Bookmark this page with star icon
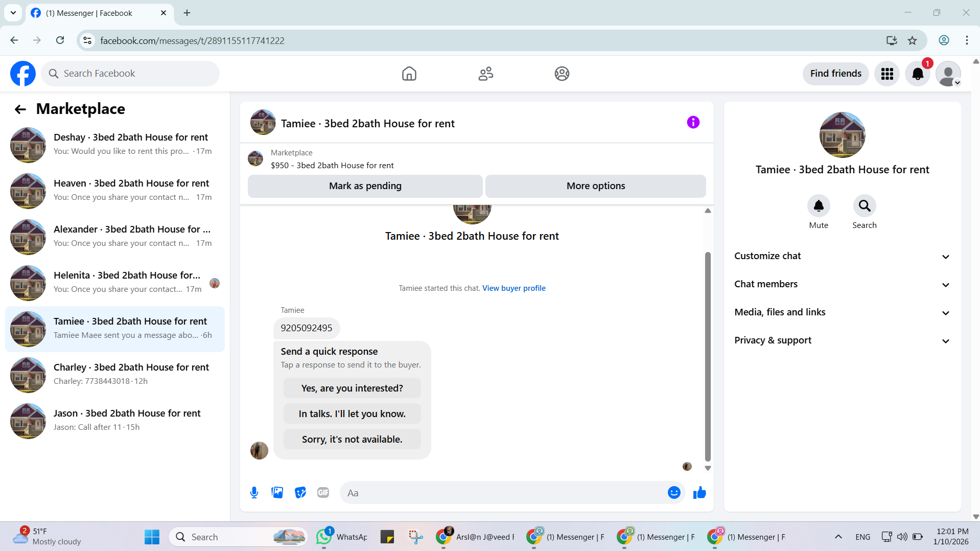Viewport: 980px width, 551px height. coord(912,40)
